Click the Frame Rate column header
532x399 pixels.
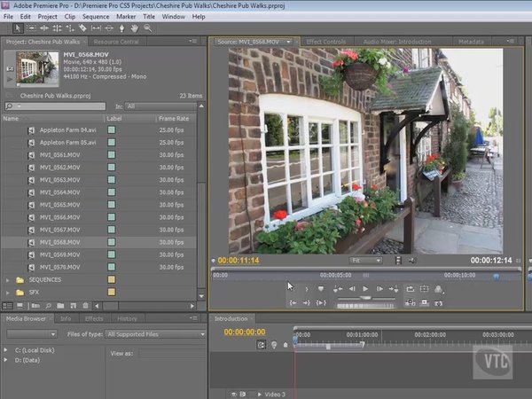[x=173, y=118]
